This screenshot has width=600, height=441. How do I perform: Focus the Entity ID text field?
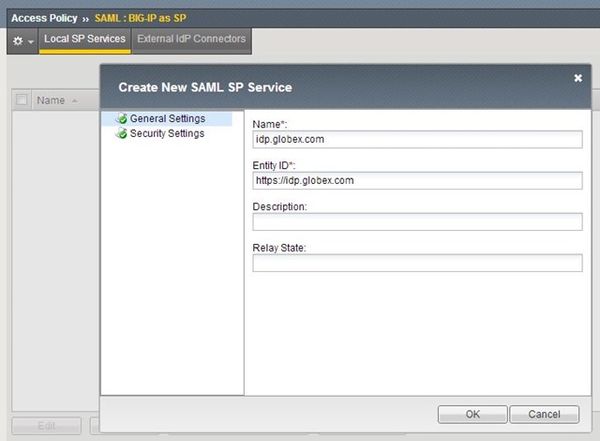point(417,181)
